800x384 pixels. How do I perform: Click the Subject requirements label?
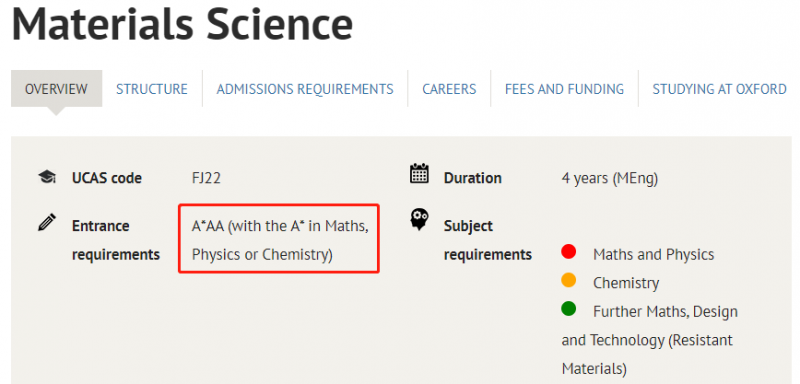(x=488, y=240)
